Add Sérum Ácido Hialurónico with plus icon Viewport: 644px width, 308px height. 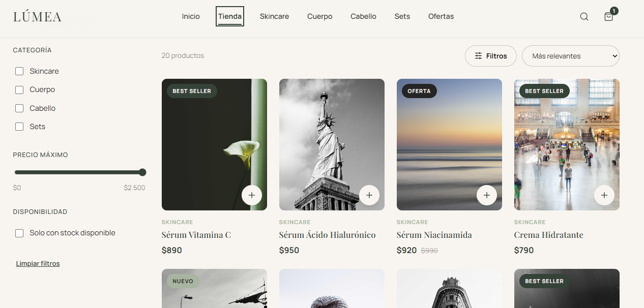(x=369, y=195)
